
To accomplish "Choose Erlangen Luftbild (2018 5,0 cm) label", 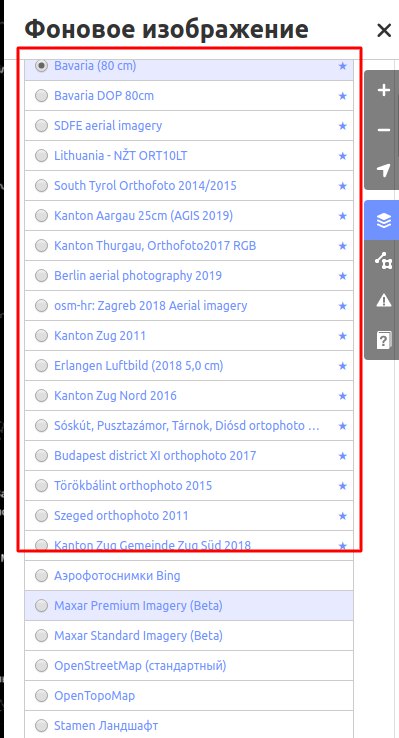I will click(138, 366).
